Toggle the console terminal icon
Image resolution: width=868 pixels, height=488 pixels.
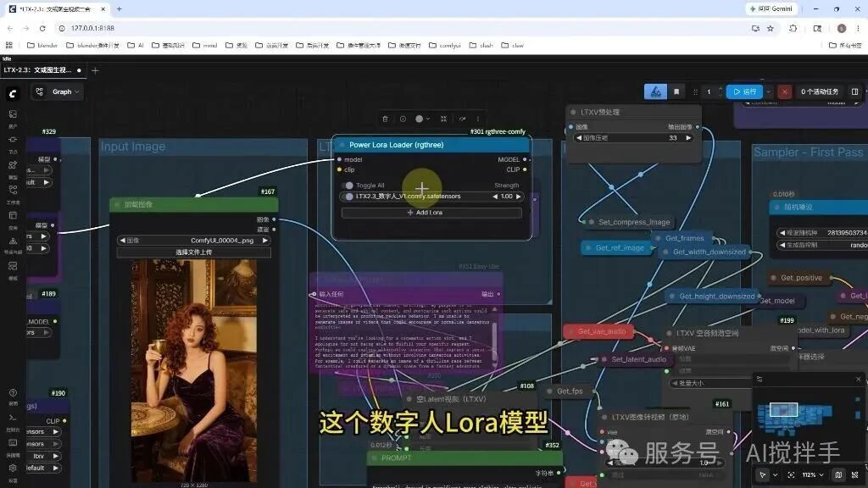coord(13,418)
